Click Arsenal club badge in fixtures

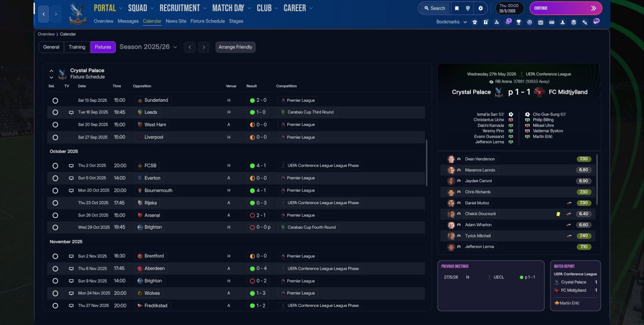click(x=140, y=215)
